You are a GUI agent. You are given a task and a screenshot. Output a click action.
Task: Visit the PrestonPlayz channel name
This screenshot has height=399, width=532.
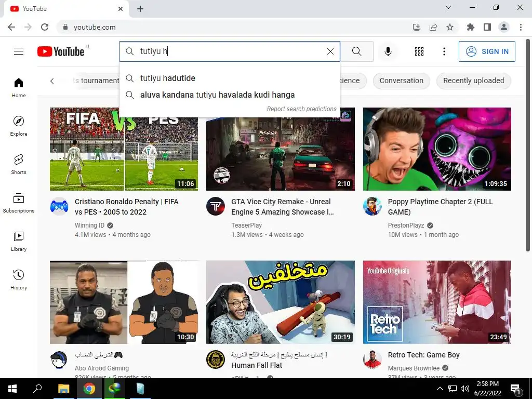coord(406,225)
